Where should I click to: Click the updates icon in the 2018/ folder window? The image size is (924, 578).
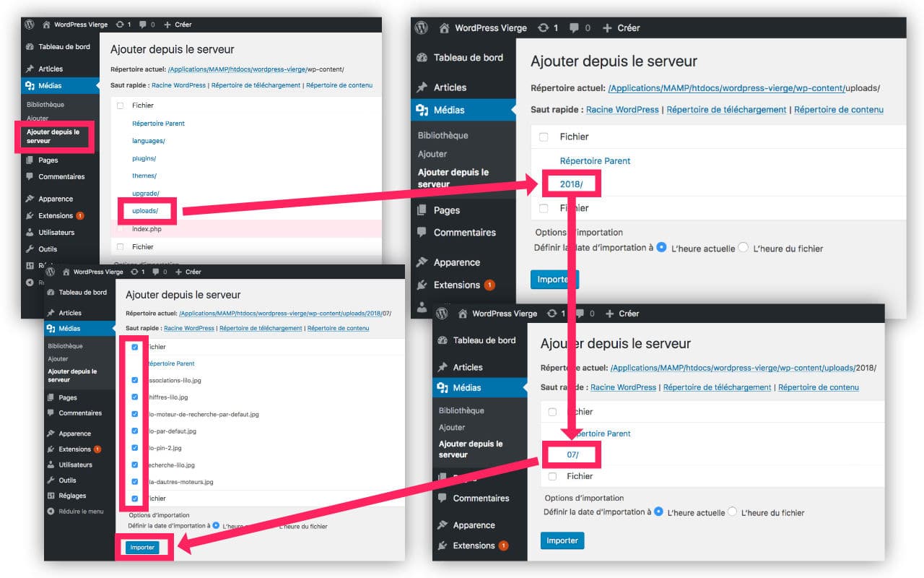(x=543, y=28)
